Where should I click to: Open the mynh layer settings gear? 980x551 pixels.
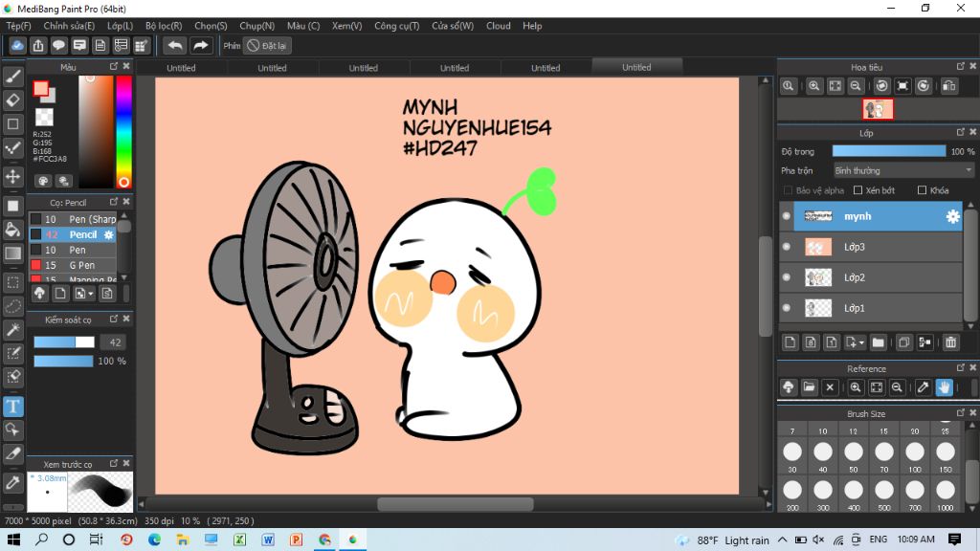[952, 216]
